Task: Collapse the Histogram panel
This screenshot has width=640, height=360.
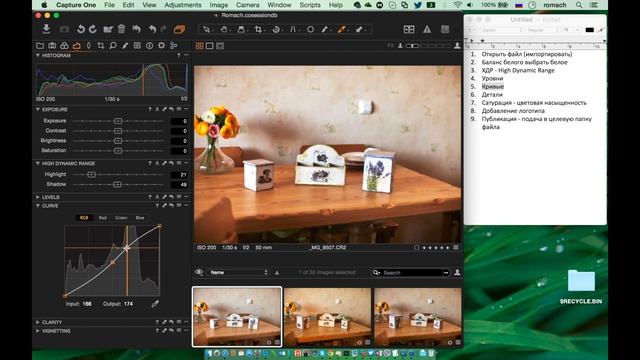Action: 38,56
